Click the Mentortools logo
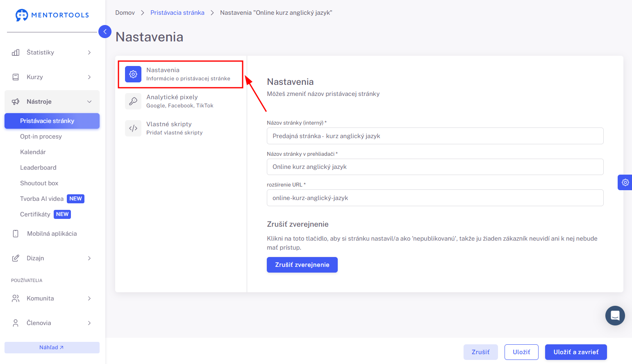632x364 pixels. click(52, 15)
